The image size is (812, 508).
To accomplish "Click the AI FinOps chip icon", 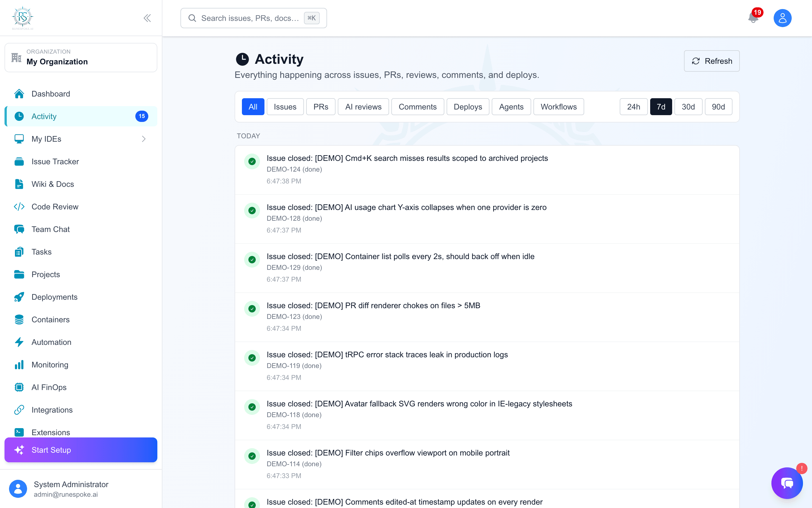I will tap(19, 387).
